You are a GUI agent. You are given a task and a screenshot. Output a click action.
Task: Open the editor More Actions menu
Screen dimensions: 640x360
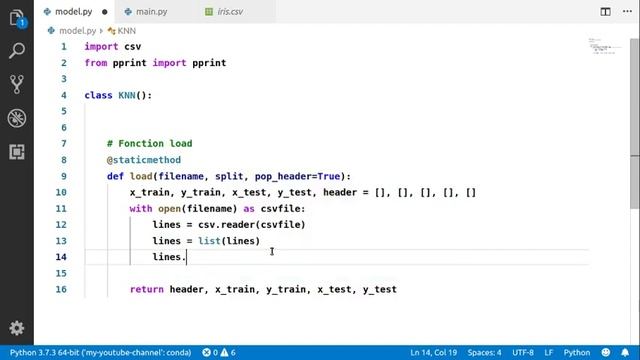click(627, 11)
